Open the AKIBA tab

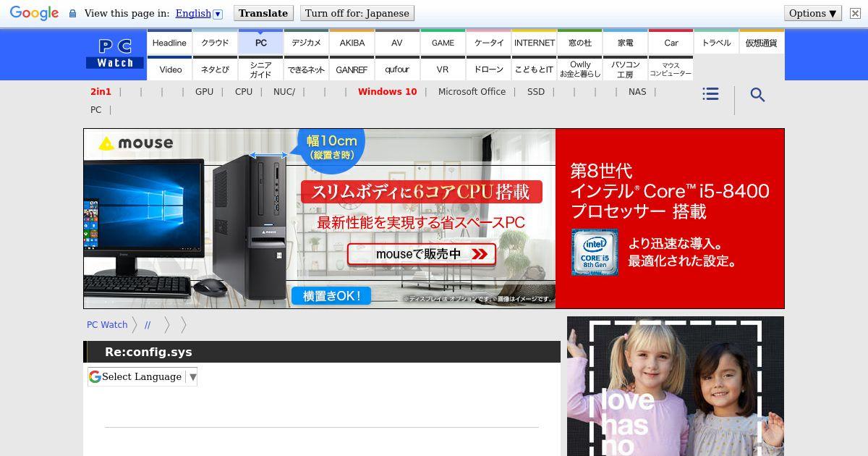pos(352,43)
